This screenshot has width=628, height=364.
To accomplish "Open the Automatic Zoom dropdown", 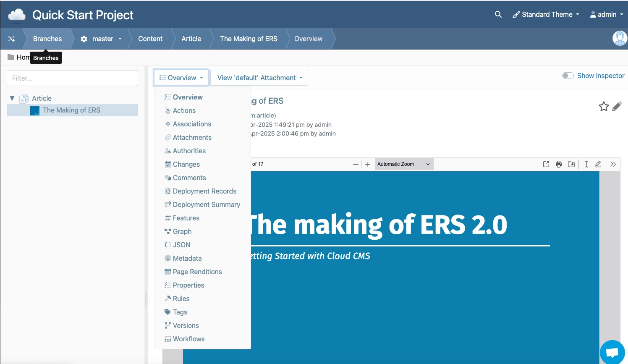I will pos(403,164).
